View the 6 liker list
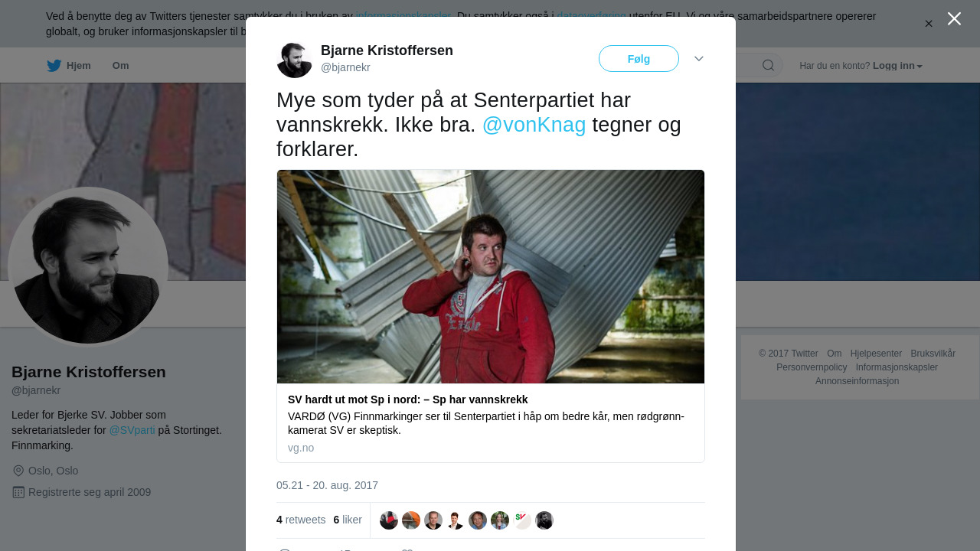 pos(348,520)
